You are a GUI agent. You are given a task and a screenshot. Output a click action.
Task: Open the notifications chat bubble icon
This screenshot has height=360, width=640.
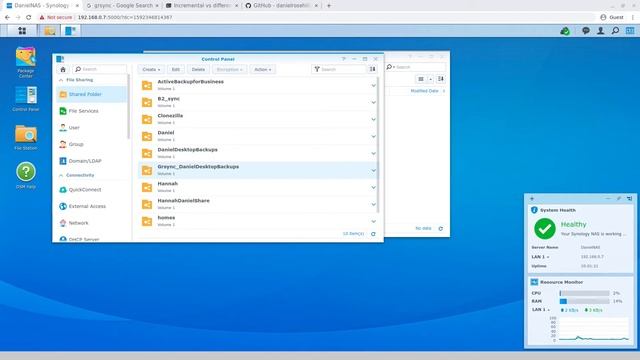tap(586, 31)
